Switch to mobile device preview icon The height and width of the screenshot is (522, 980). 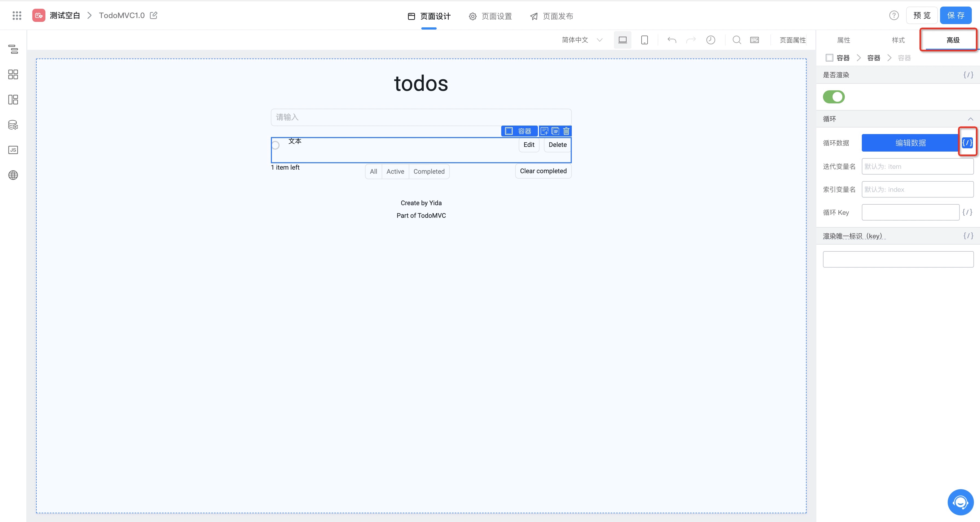[644, 40]
